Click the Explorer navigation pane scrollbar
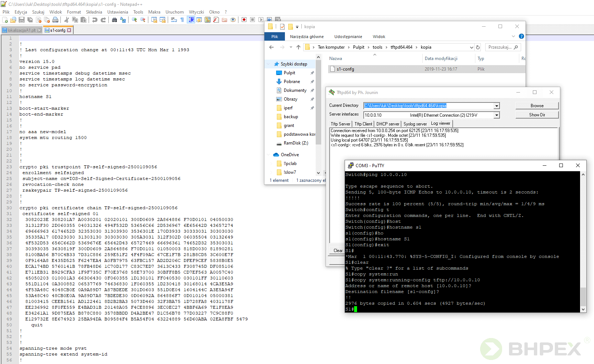594x364 pixels. click(x=318, y=102)
